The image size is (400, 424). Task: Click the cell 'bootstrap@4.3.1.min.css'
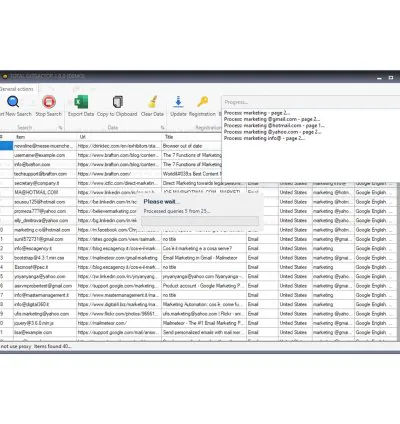(45, 258)
